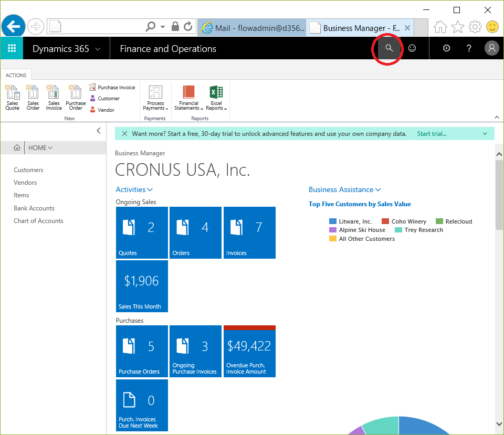Open Items in the navigation pane
This screenshot has width=504, height=435.
tap(21, 195)
